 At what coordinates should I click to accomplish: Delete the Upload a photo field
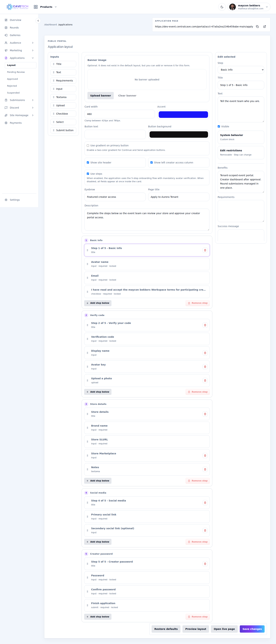[205, 380]
